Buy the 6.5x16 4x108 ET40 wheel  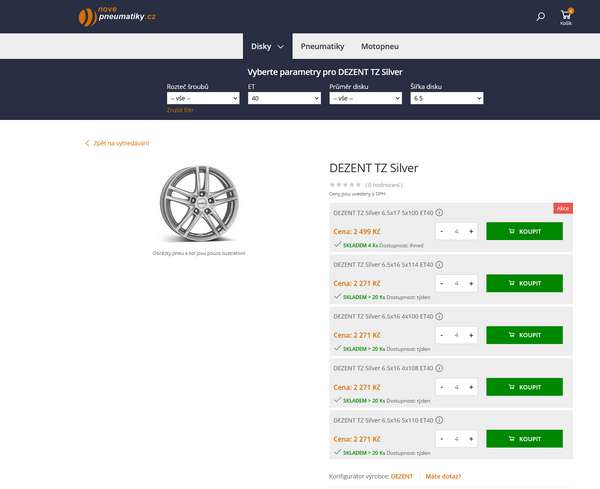524,387
